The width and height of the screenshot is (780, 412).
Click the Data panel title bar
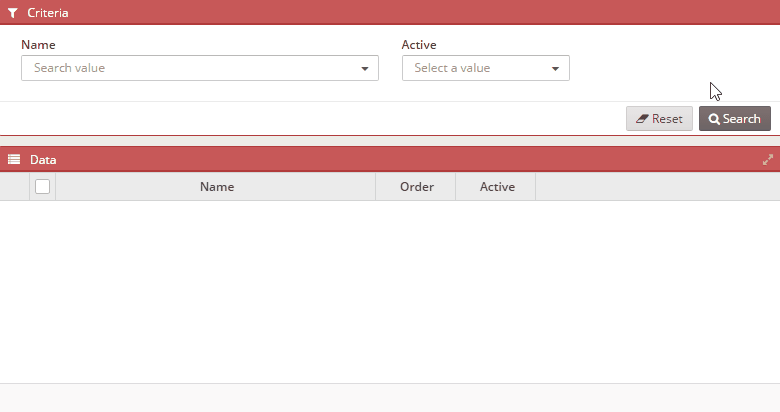tap(390, 159)
